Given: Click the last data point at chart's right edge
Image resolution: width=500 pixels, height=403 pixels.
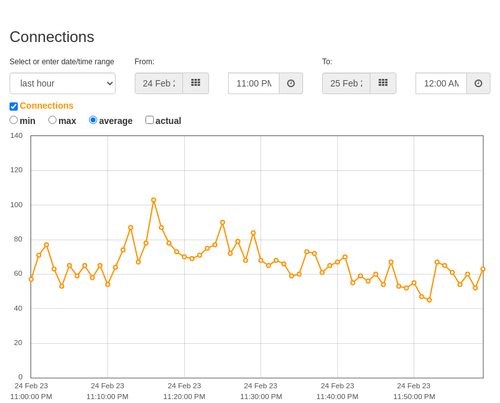Looking at the screenshot, I should tap(483, 269).
